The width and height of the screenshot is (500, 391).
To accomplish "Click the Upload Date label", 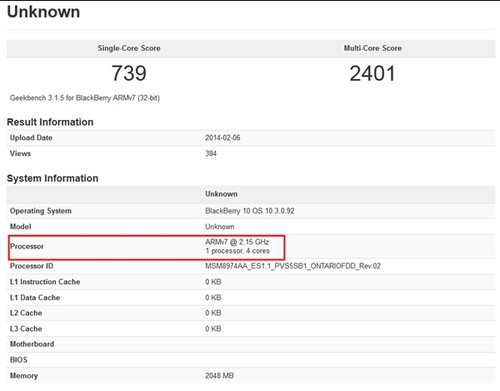I will 31,138.
